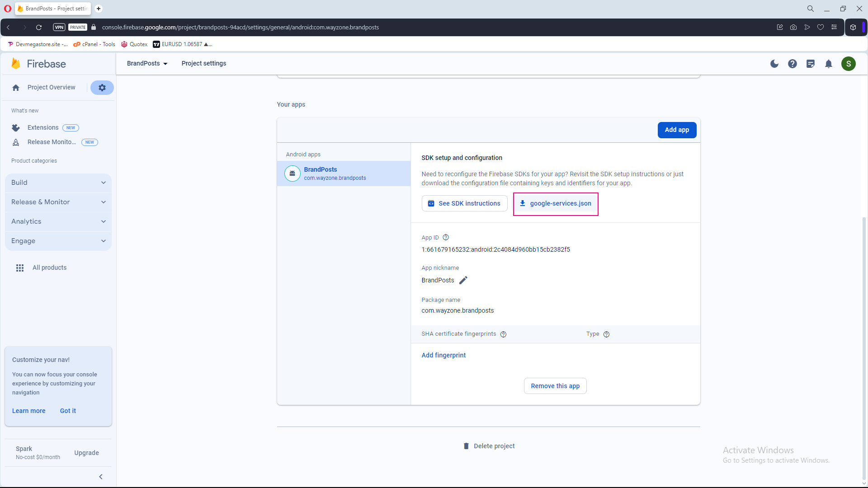Click the VPN badge in address bar
Screen dimensions: 868x488
click(59, 27)
